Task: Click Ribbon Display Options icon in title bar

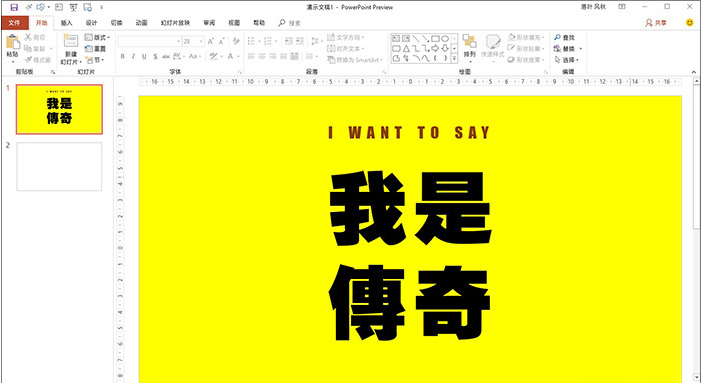Action: tap(622, 7)
